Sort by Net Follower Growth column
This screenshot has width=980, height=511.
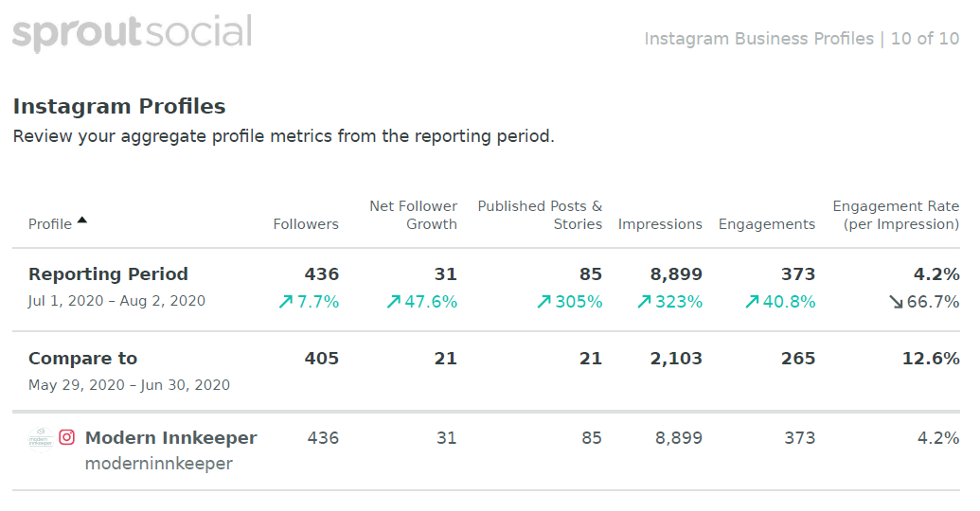click(x=413, y=216)
